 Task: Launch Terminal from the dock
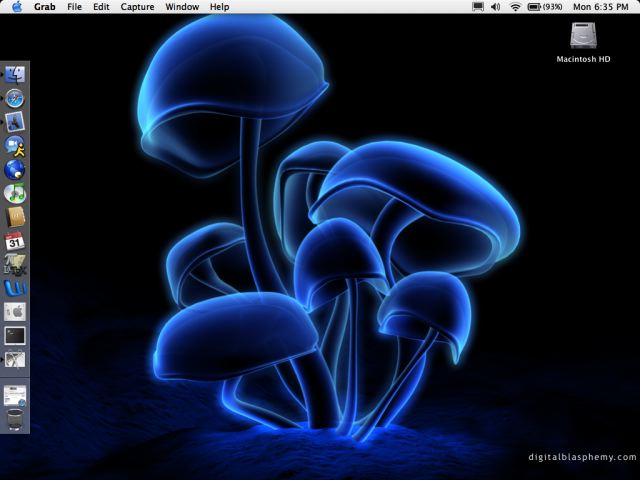pyautogui.click(x=15, y=336)
